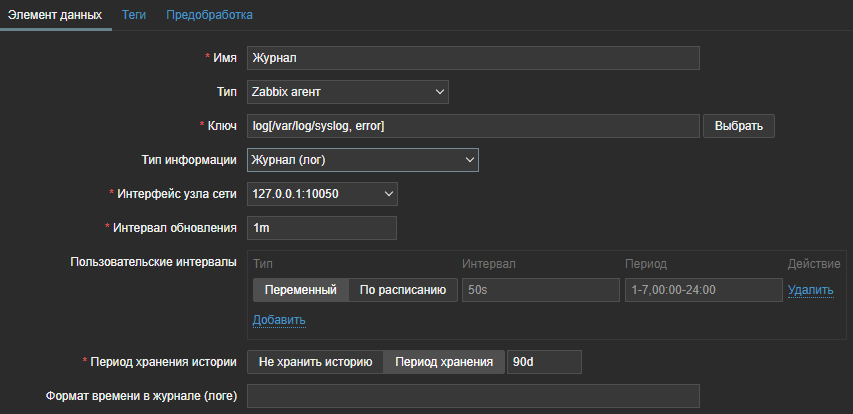
Task: Click the Имя field containing Журнал
Action: 472,58
